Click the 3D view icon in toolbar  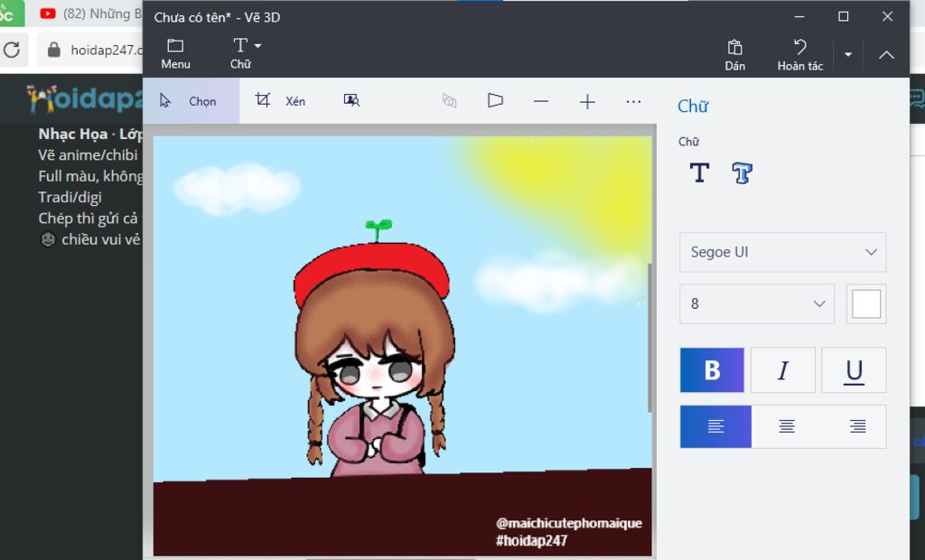coord(449,101)
